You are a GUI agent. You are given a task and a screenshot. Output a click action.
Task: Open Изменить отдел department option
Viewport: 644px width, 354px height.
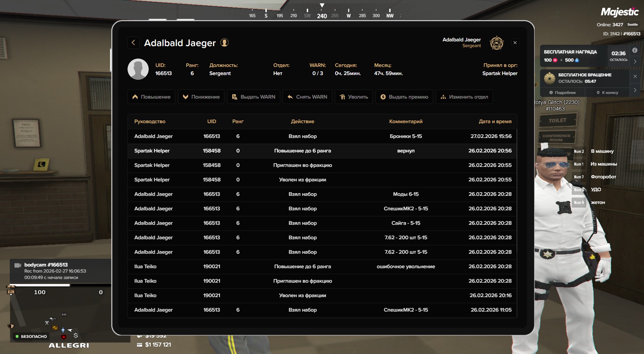464,97
